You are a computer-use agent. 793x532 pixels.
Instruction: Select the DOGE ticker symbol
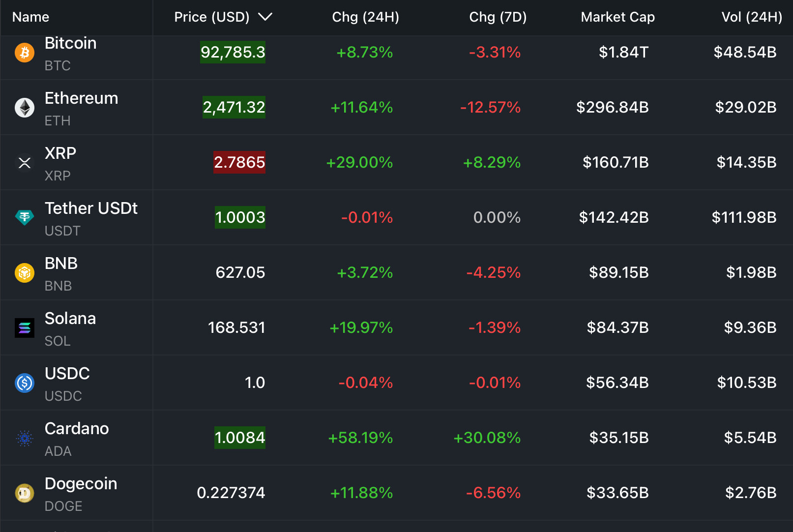click(x=63, y=506)
